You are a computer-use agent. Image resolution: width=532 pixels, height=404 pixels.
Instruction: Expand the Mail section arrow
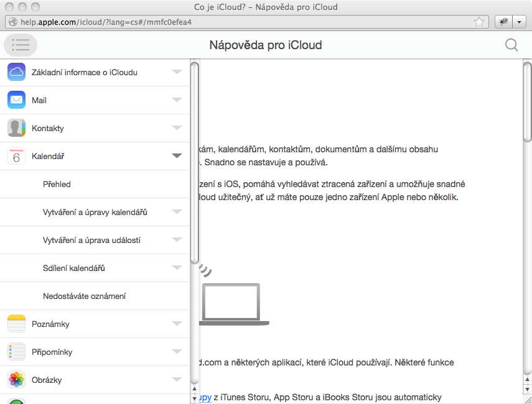coord(177,99)
